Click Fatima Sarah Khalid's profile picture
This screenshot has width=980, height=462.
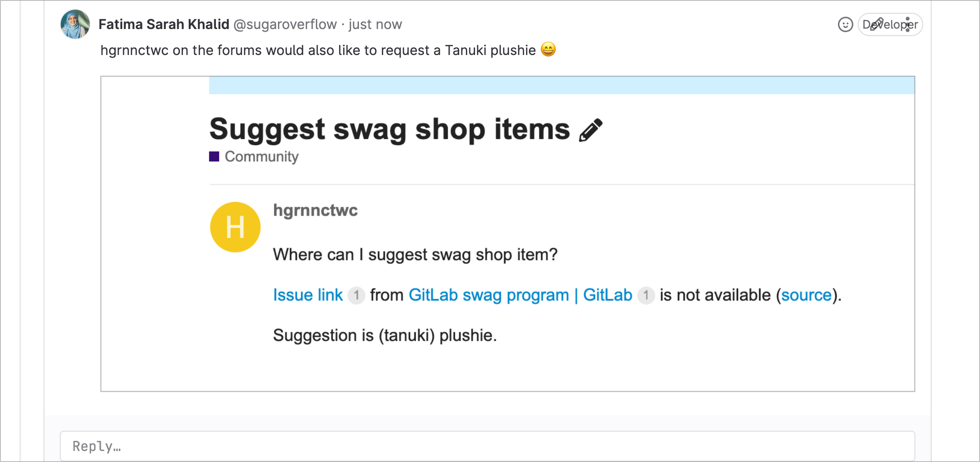pos(74,24)
